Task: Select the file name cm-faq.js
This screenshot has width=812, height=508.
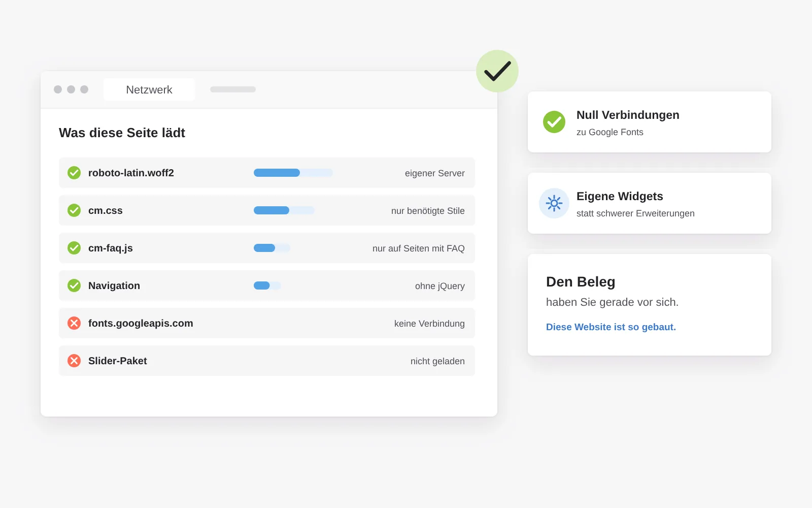Action: pyautogui.click(x=111, y=248)
